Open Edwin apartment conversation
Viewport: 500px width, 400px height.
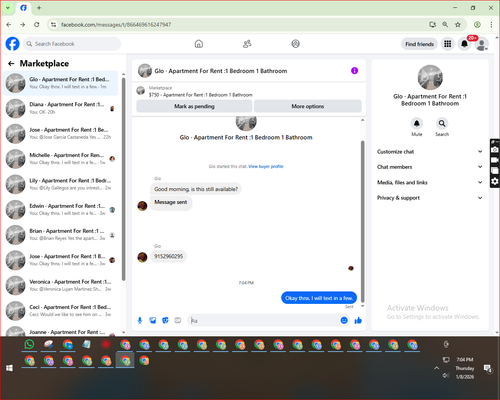pos(61,209)
